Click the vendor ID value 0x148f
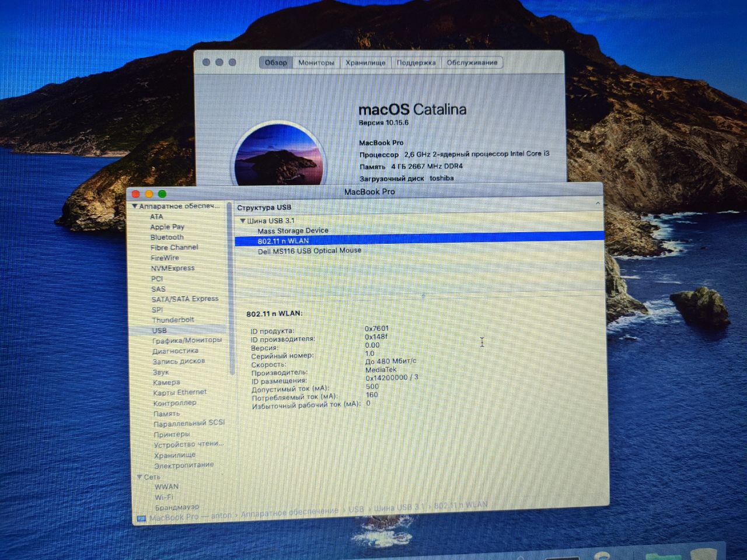The image size is (747, 560). point(376,337)
